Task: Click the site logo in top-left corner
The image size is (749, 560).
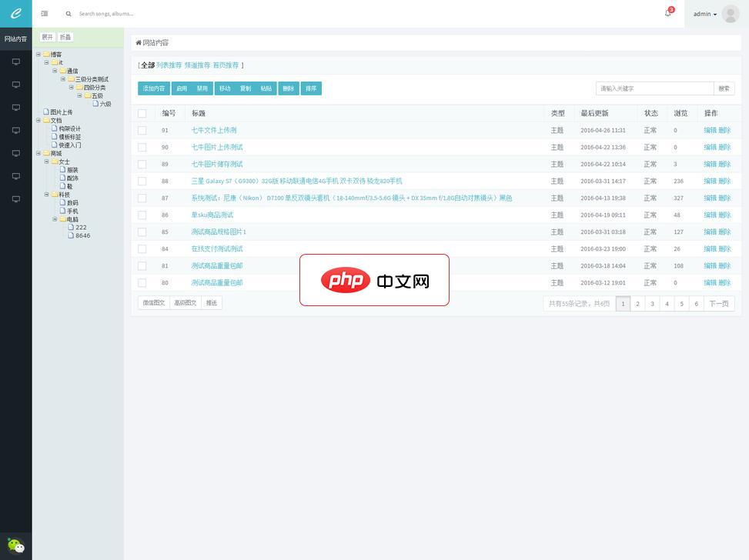Action: click(15, 13)
